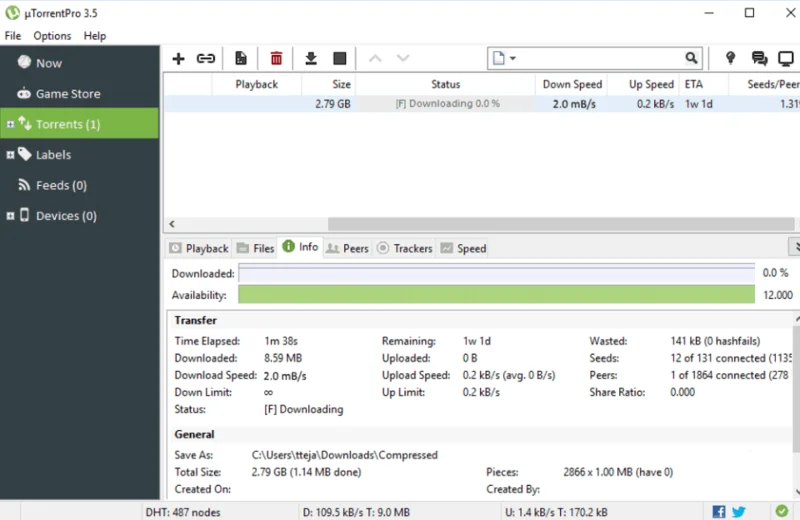Open the Help menu
800x520 pixels.
tap(95, 36)
